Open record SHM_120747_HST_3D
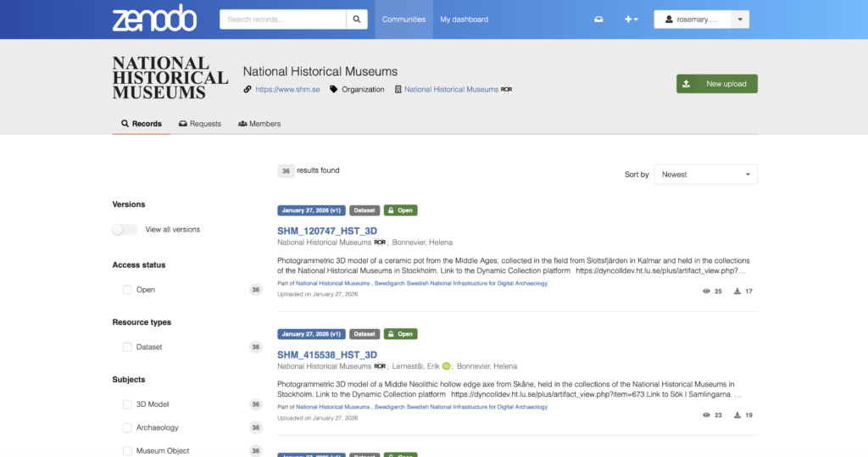 pyautogui.click(x=327, y=231)
